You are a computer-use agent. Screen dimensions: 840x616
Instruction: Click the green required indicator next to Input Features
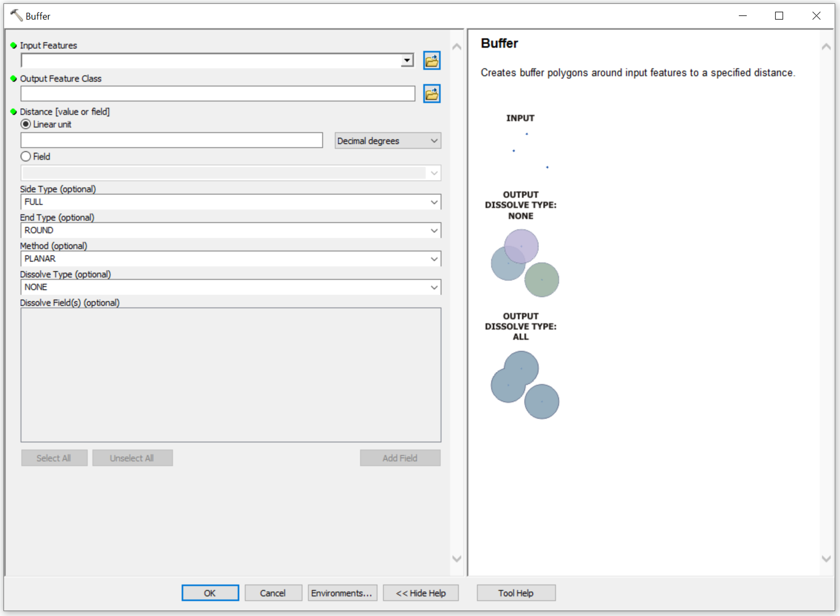coord(13,45)
